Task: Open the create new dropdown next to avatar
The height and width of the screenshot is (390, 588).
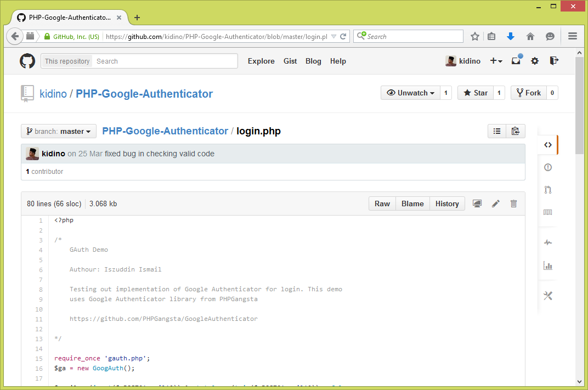Action: pos(496,61)
